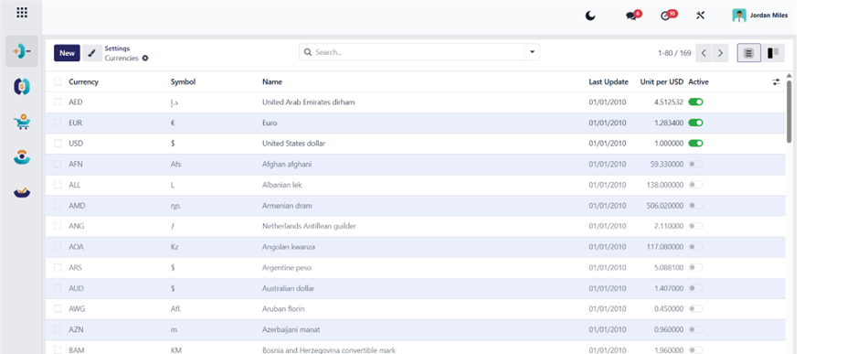The width and height of the screenshot is (868, 354).
Task: Activate the Aruban florin toggle
Action: [x=696, y=308]
